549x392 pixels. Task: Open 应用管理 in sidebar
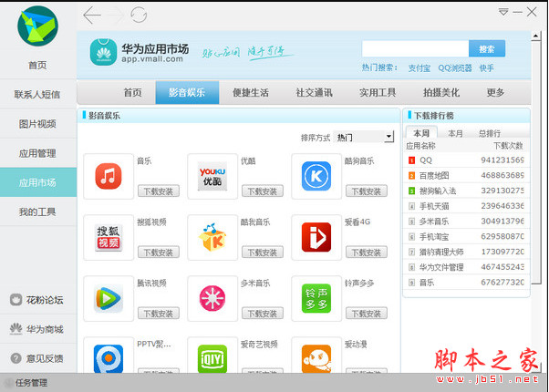pyautogui.click(x=37, y=153)
